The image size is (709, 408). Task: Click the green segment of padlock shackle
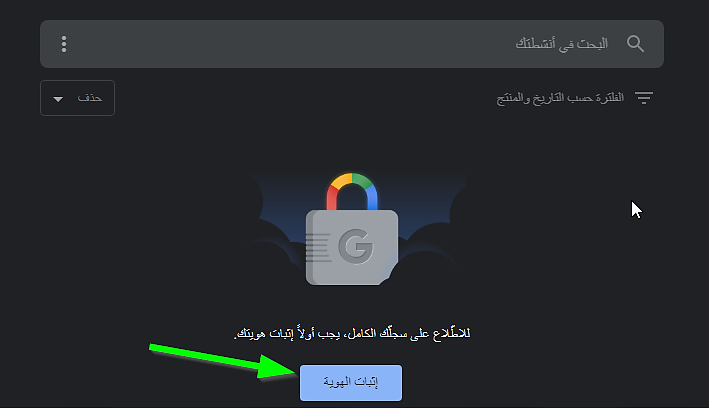coord(363,180)
